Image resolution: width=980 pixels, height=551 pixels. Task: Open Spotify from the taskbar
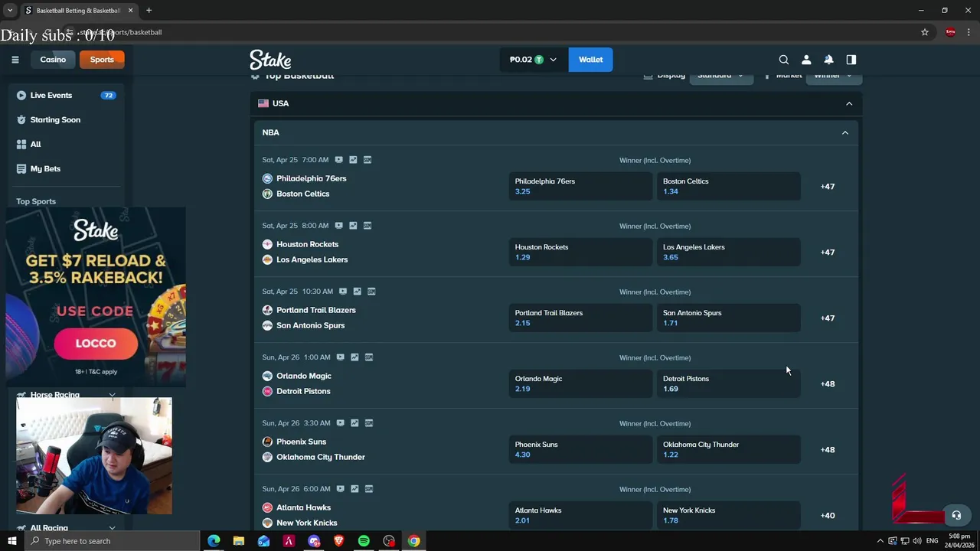pos(364,541)
